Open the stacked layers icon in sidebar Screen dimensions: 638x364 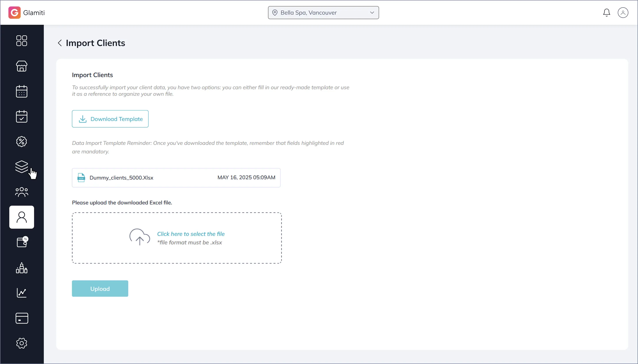21,167
